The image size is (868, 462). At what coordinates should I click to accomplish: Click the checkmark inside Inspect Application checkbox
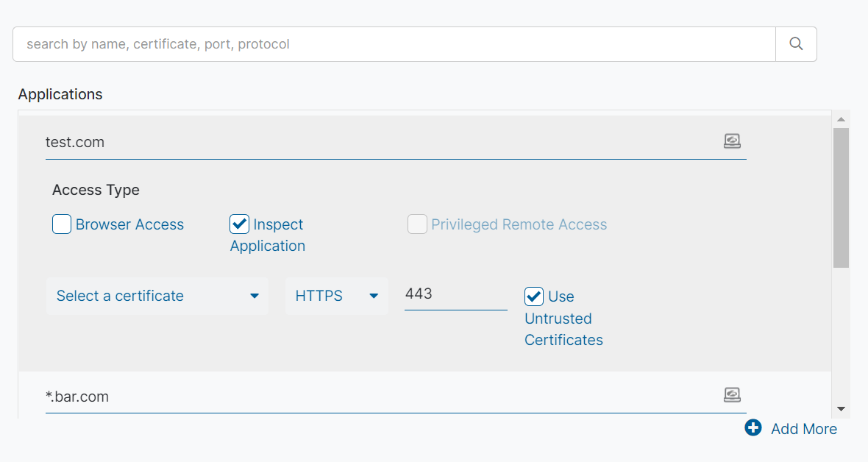point(238,224)
